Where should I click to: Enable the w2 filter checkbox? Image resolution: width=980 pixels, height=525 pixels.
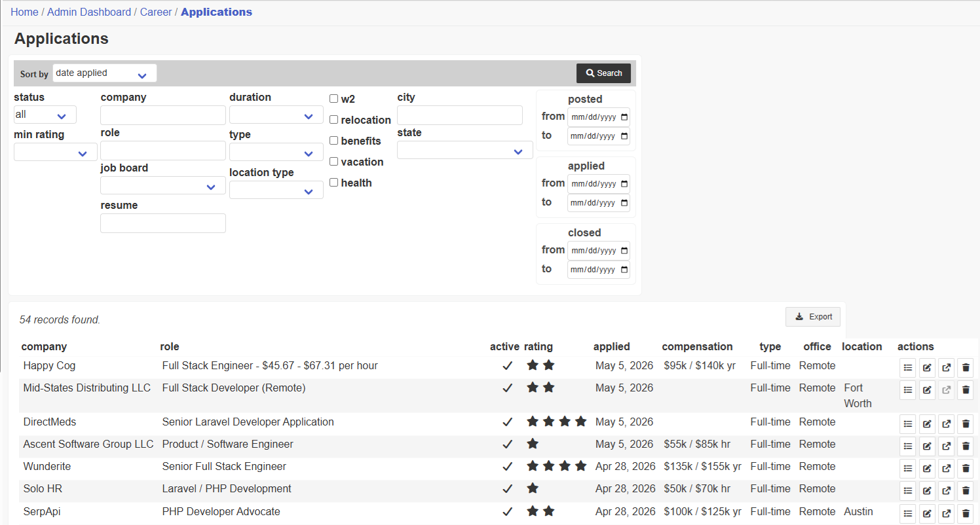(334, 99)
